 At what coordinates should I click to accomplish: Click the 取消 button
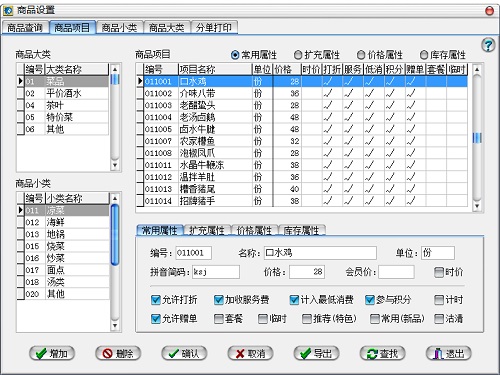pyautogui.click(x=250, y=353)
